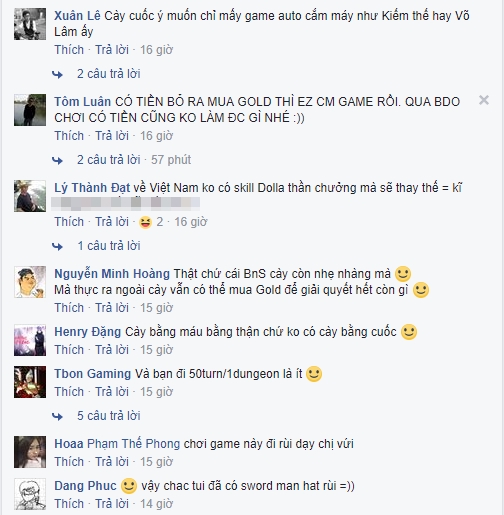Click reply arrow icon under Xuân Lê's comment

coord(57,74)
